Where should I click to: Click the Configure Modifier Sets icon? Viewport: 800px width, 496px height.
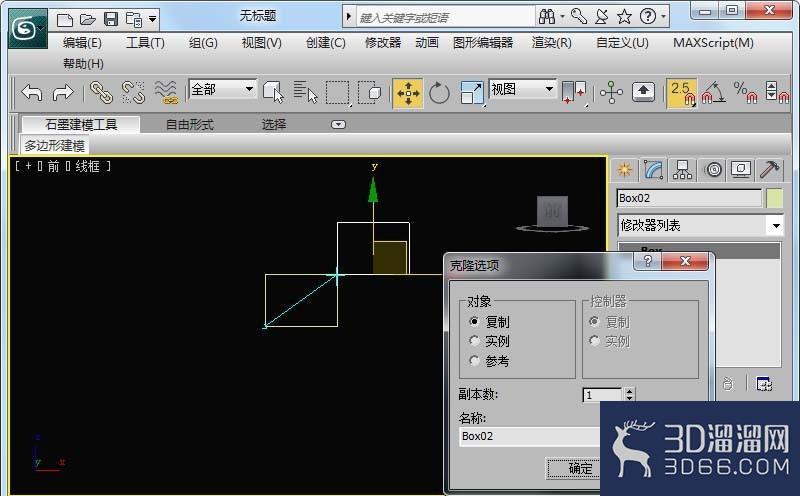pyautogui.click(x=764, y=383)
